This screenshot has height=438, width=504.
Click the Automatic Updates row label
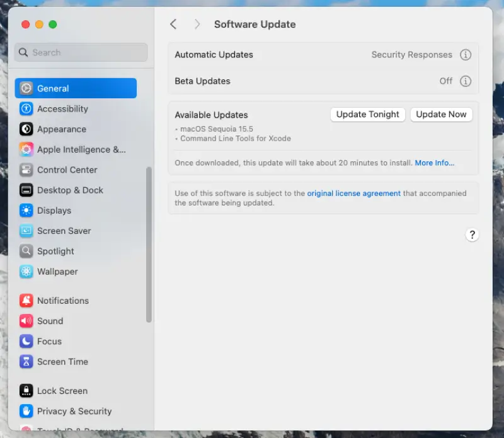[x=214, y=55]
